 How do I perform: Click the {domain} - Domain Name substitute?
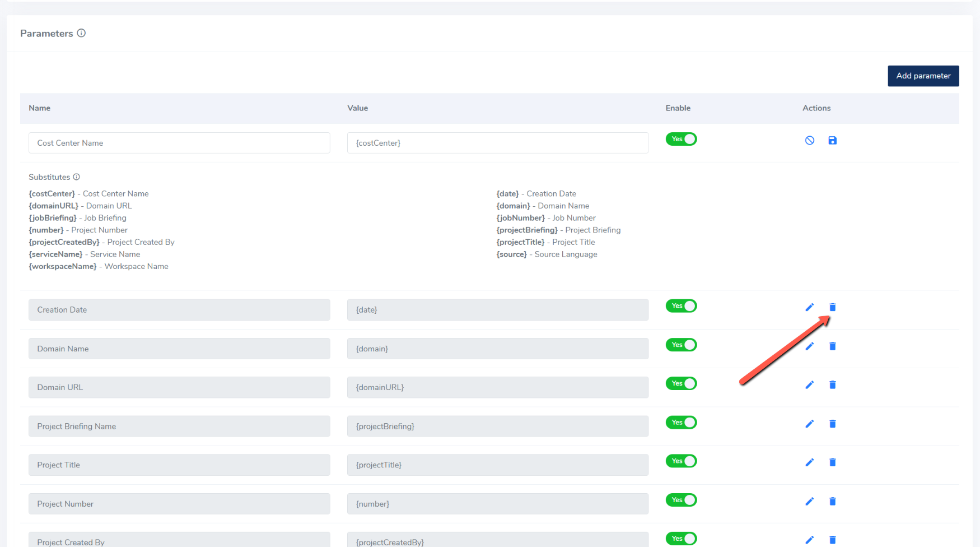pos(543,206)
